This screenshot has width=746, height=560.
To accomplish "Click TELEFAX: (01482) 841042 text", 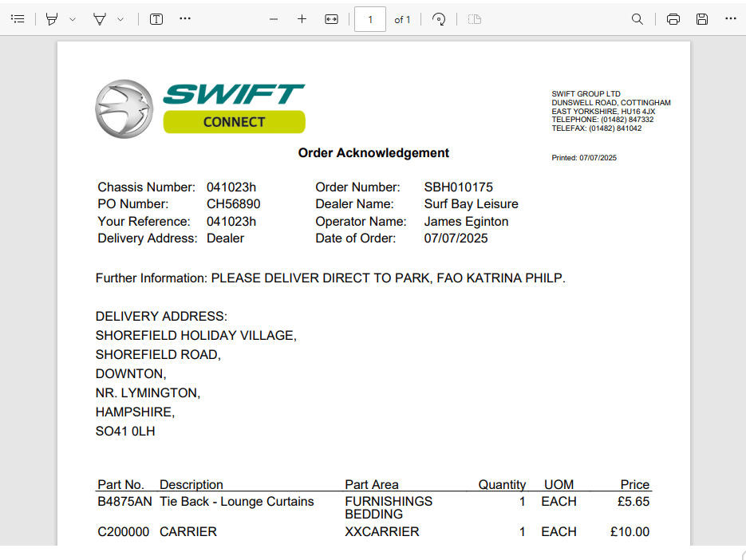I will pos(597,128).
